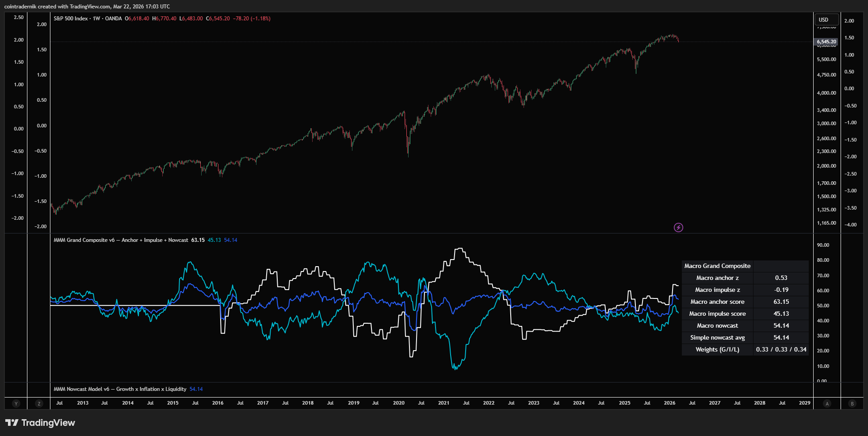Click the purple lightning bolt event icon
Screen dimensions: 868x436
point(678,228)
